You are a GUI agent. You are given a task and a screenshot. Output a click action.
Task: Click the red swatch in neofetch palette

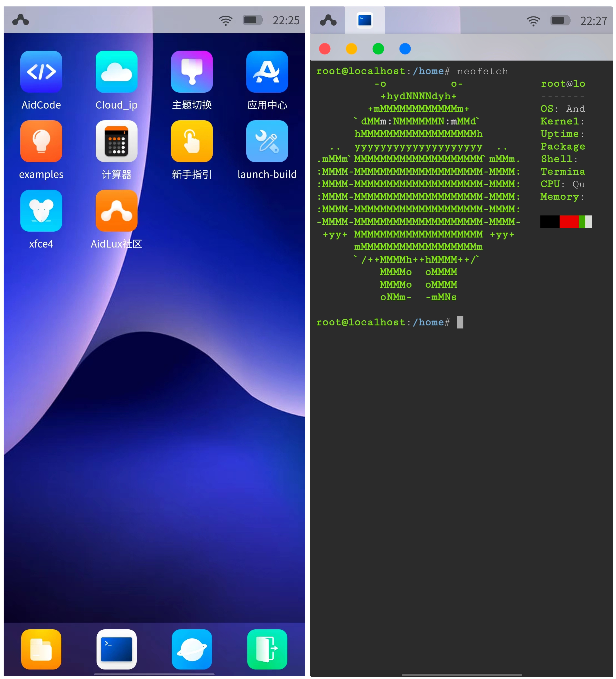tap(569, 222)
